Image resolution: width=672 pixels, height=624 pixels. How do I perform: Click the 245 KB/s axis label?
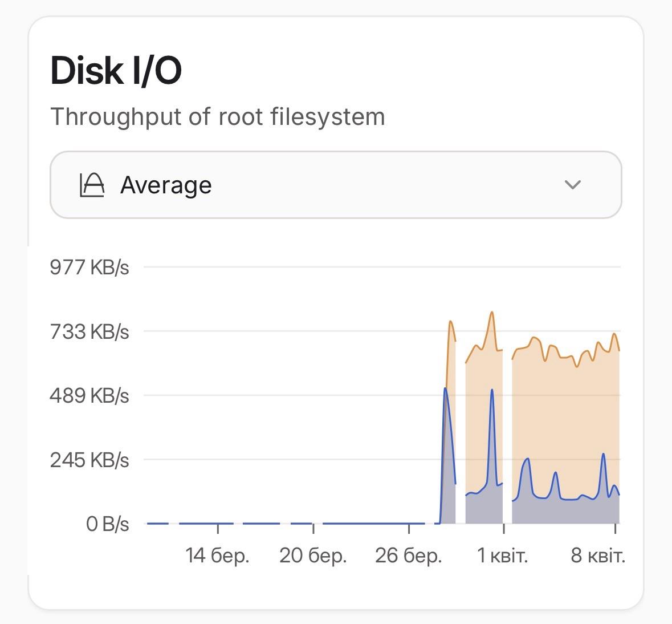(89, 460)
